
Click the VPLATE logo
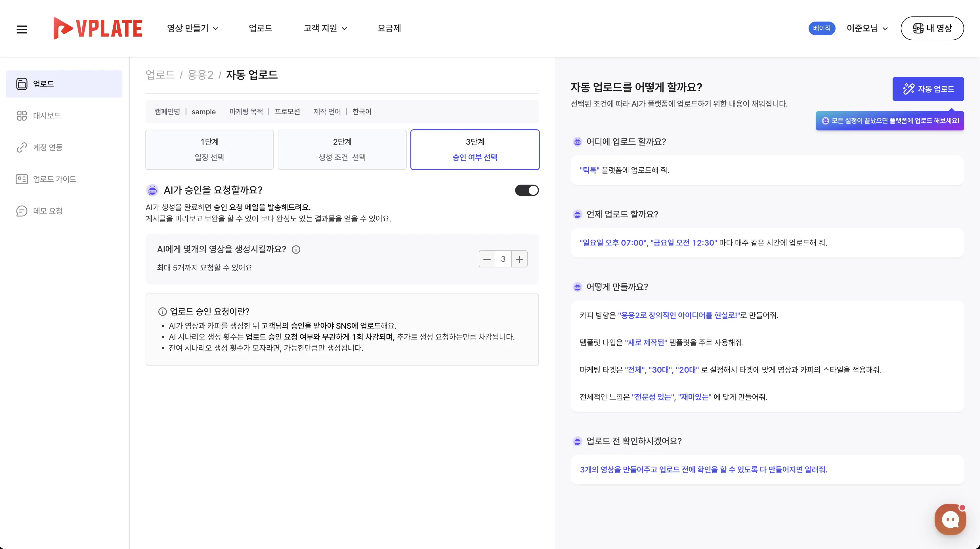(x=98, y=28)
